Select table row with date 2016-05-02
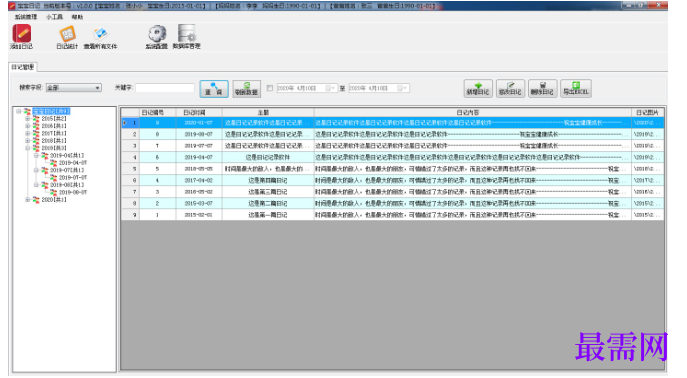Viewport: 687px width, 378px height. [x=393, y=192]
